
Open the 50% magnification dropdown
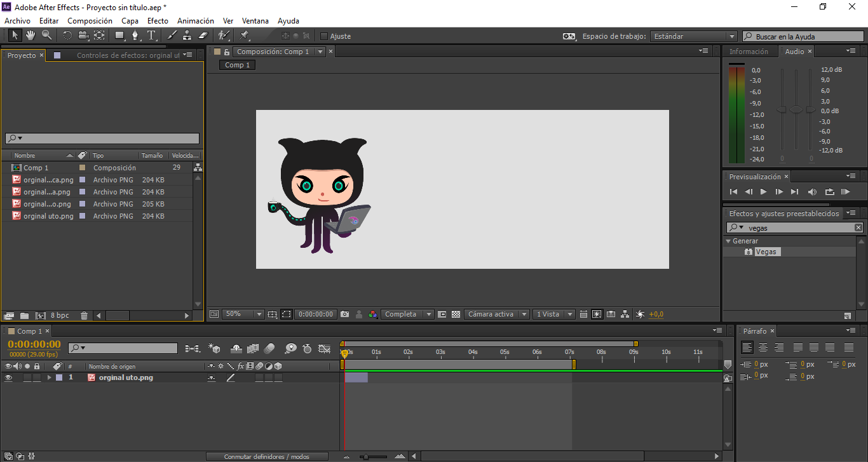243,314
